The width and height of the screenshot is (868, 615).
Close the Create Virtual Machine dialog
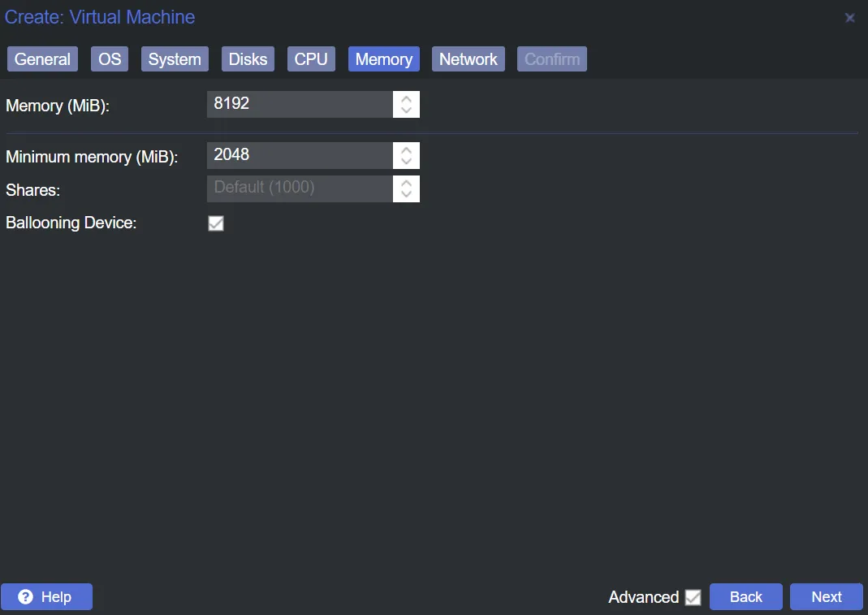[849, 18]
